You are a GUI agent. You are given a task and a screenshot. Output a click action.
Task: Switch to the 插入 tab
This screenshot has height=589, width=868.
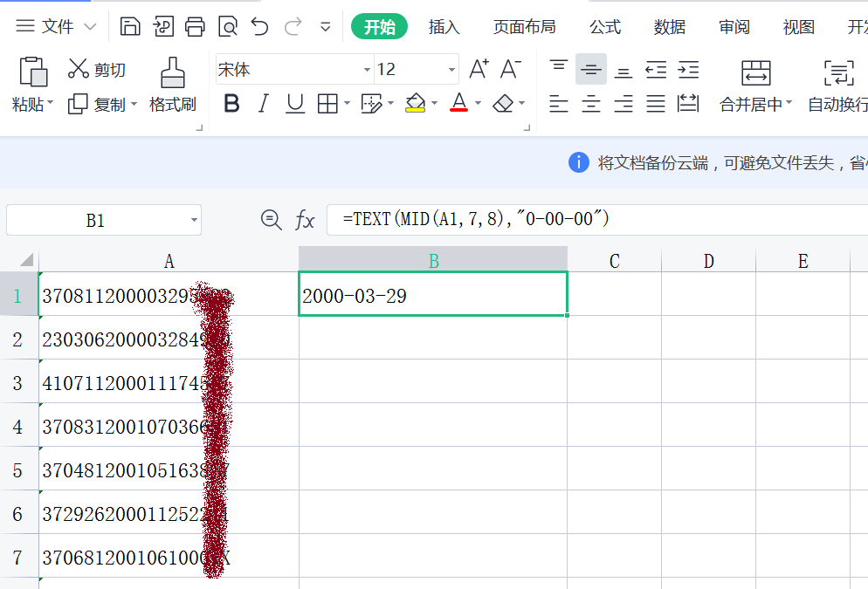click(444, 26)
